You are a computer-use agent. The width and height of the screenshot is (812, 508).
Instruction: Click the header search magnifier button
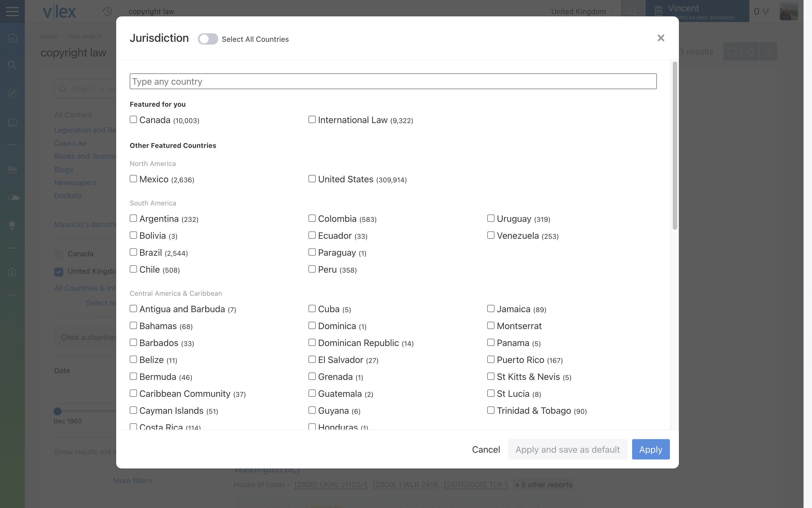click(633, 11)
